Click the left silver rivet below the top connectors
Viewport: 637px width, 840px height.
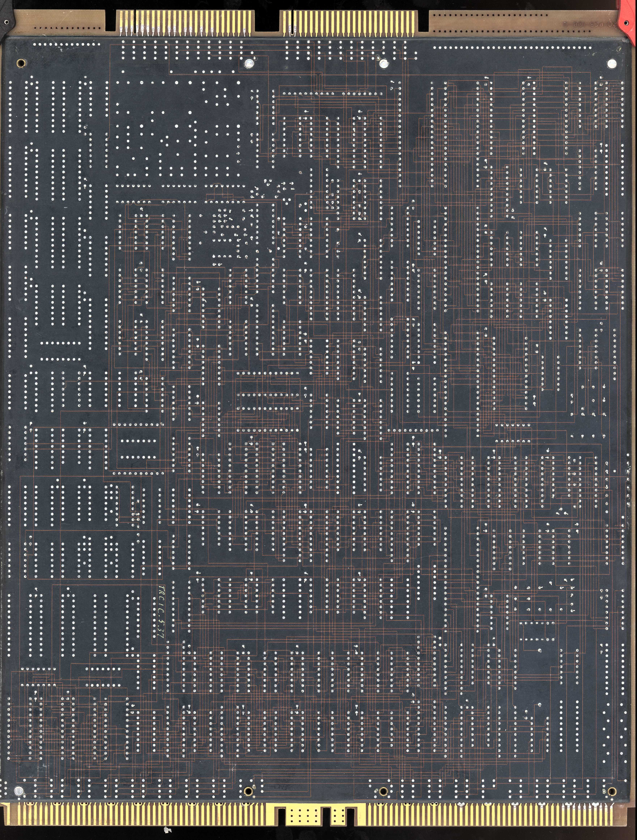pos(249,63)
